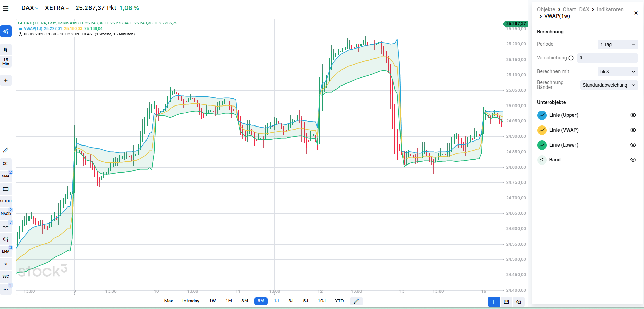
Task: Select the Band sub-object row
Action: coord(587,160)
